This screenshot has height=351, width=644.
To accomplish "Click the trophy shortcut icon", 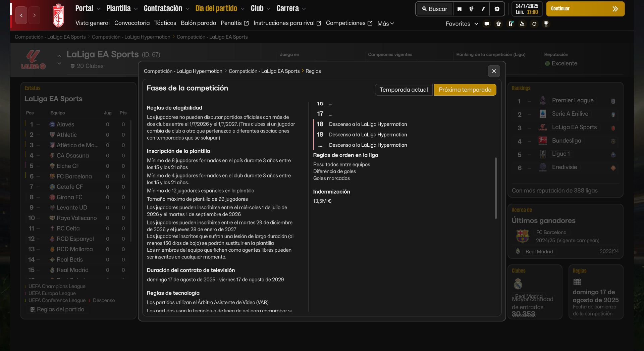I will (x=546, y=24).
